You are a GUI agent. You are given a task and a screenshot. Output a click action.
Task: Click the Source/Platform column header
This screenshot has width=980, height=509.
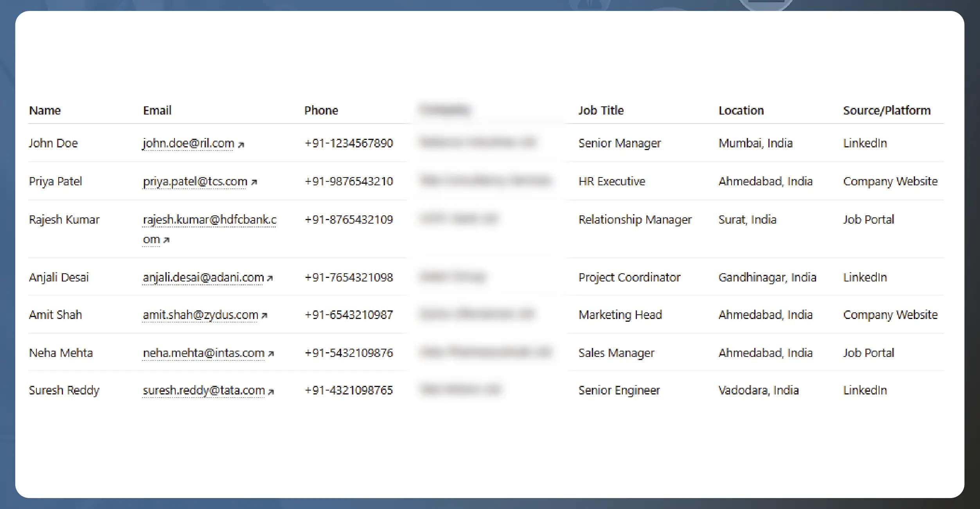click(886, 111)
